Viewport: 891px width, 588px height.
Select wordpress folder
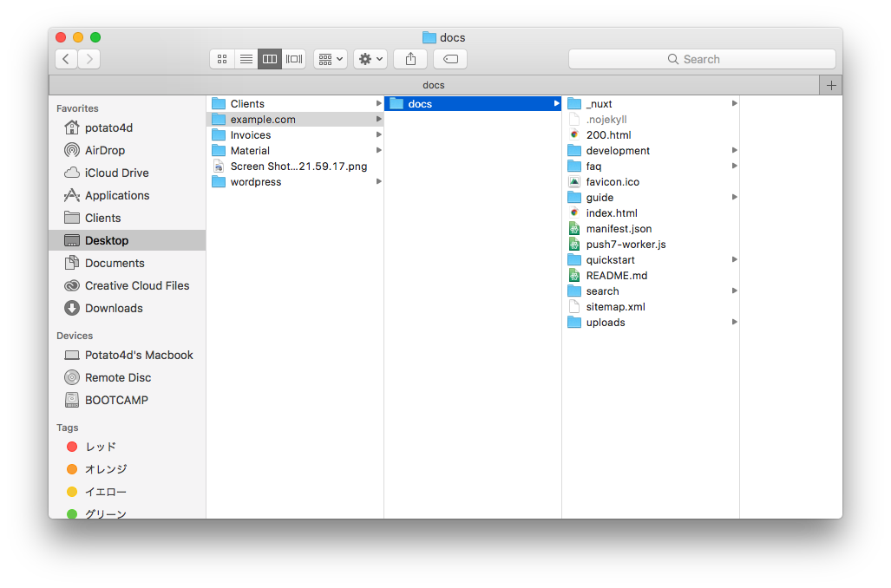coord(295,182)
